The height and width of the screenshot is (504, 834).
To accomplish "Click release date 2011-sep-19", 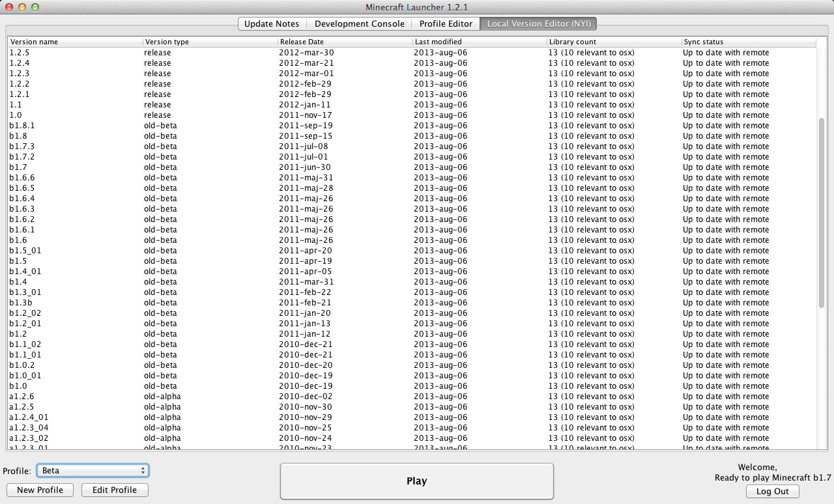I will [306, 126].
